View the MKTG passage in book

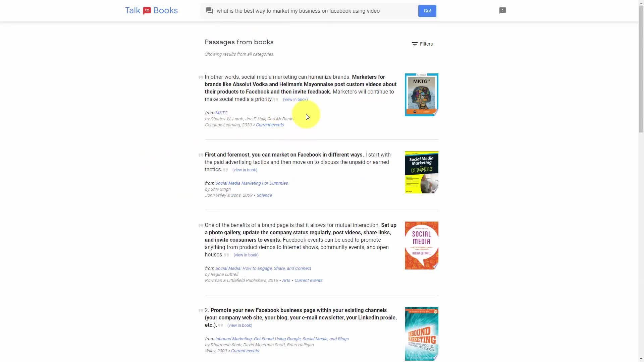click(295, 100)
